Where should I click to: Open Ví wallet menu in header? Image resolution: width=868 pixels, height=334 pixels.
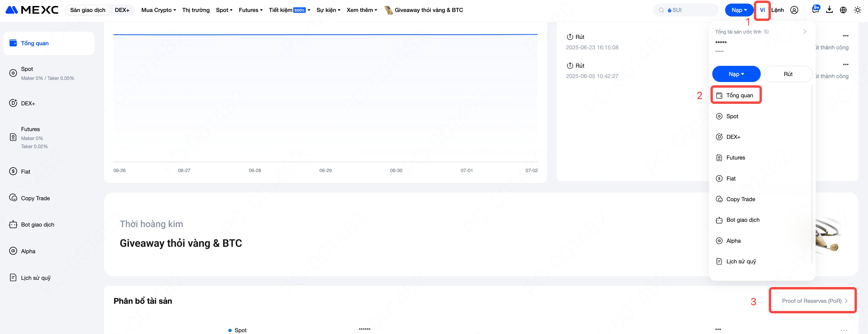tap(762, 10)
